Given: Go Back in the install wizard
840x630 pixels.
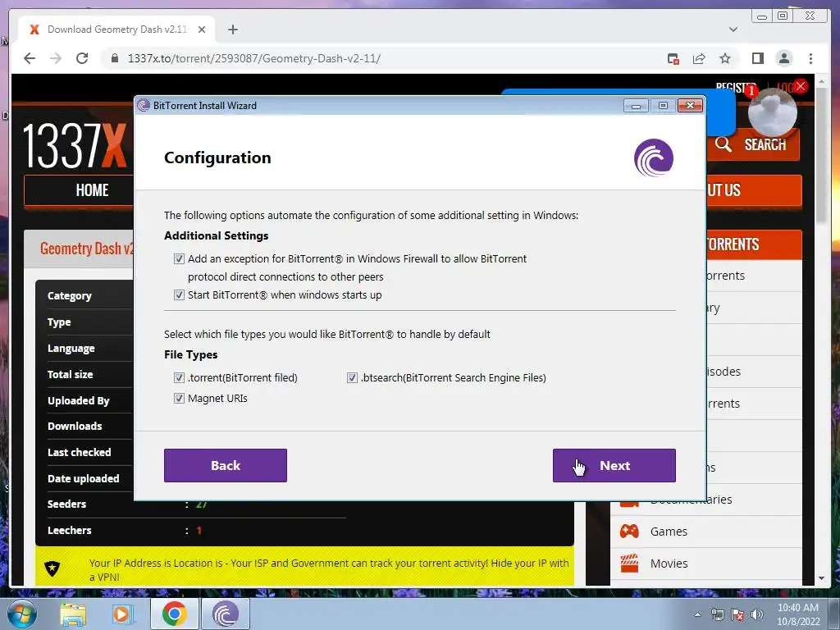Looking at the screenshot, I should tap(226, 466).
